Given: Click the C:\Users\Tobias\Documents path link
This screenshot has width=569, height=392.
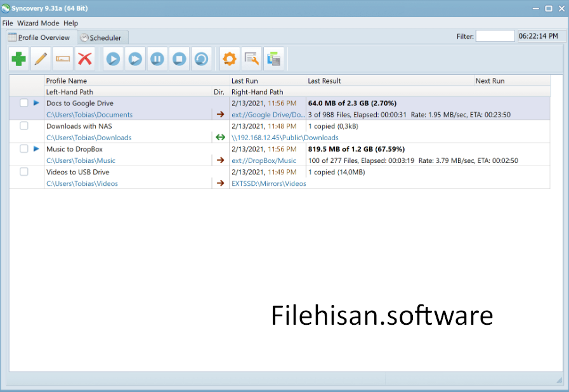Looking at the screenshot, I should point(89,115).
